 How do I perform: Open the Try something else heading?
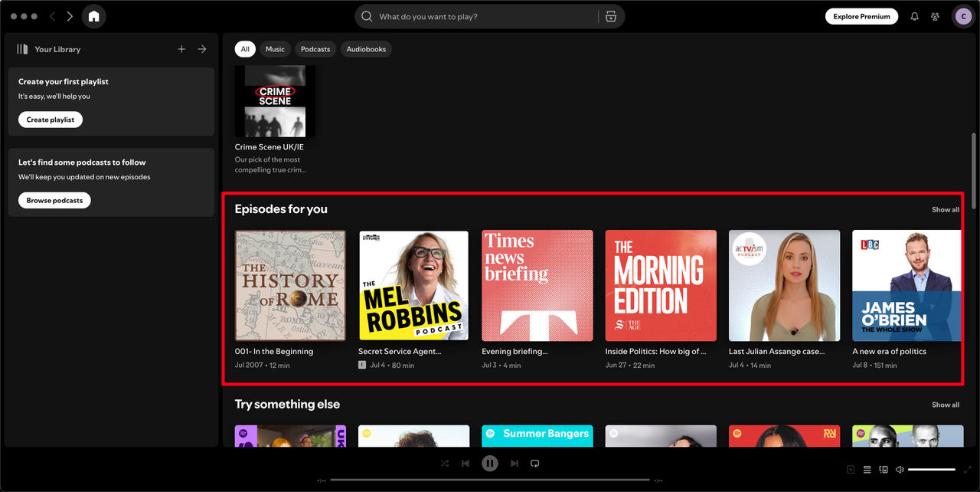(x=287, y=404)
